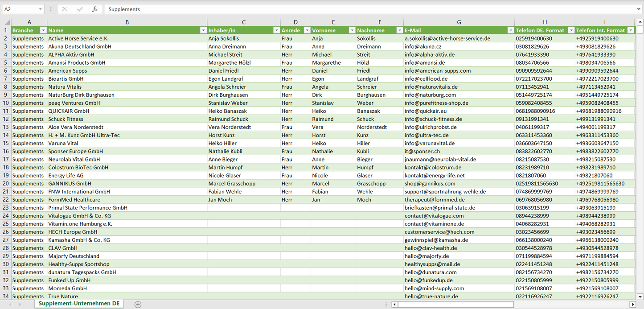Open the Nachname column filter dropdown

click(x=399, y=30)
